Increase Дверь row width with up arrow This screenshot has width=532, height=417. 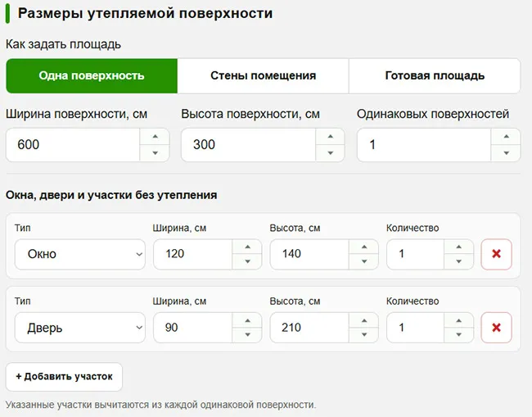point(247,320)
